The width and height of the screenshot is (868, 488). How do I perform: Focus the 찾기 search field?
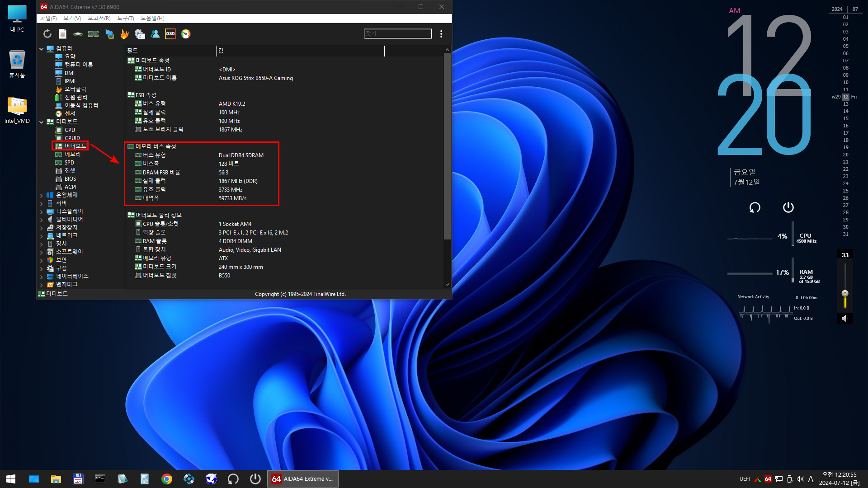pos(398,33)
